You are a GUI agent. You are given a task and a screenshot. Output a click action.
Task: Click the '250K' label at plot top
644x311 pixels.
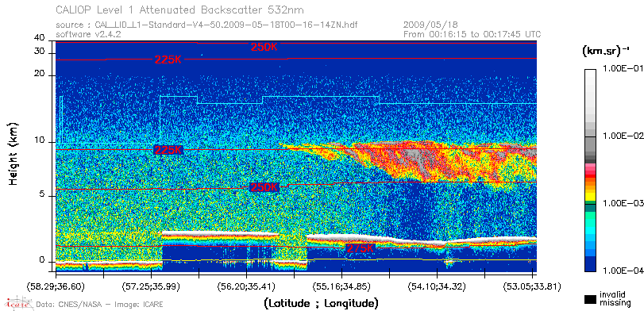(x=264, y=47)
